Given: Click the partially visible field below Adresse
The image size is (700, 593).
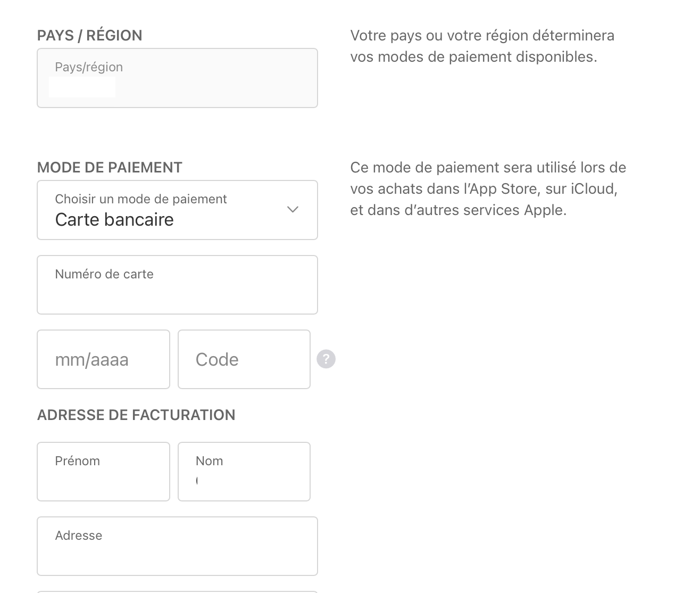Looking at the screenshot, I should [177, 591].
